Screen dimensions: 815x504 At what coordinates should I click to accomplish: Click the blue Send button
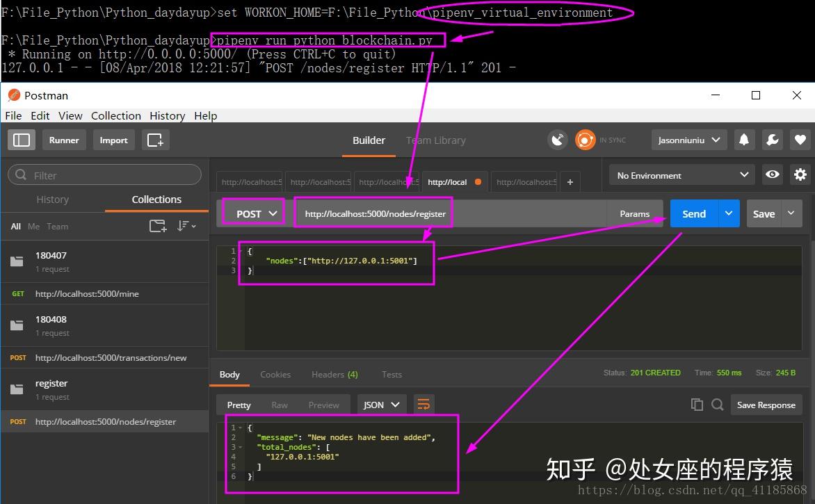click(694, 213)
